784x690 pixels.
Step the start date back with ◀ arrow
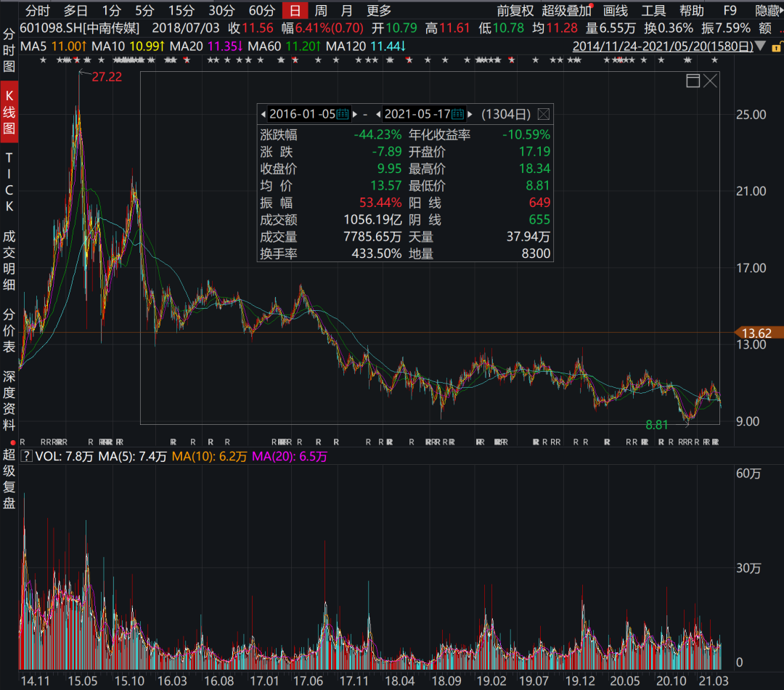tap(262, 113)
